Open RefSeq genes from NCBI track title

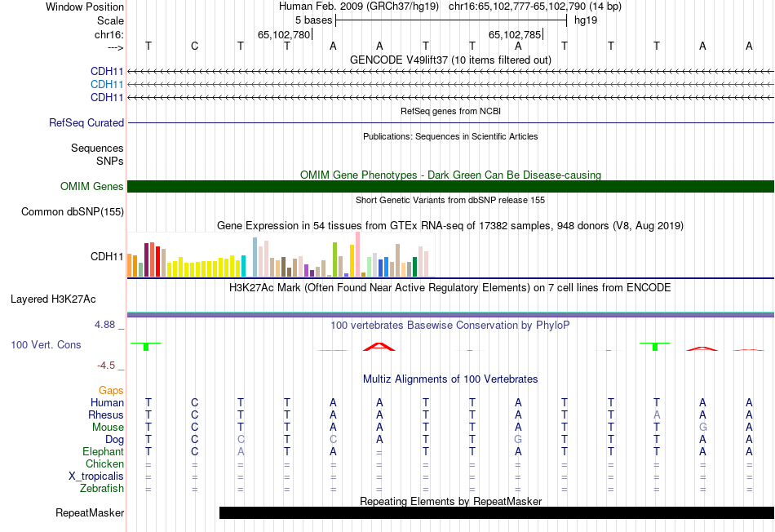[450, 111]
